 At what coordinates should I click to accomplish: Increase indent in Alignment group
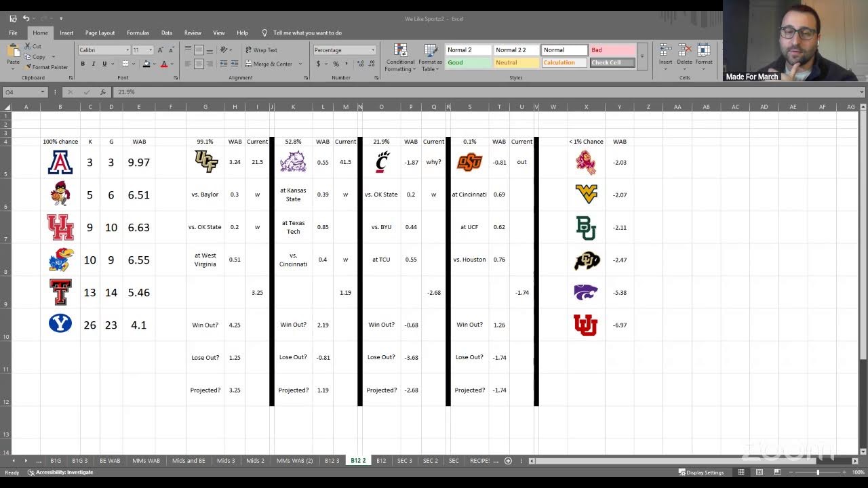pyautogui.click(x=233, y=64)
